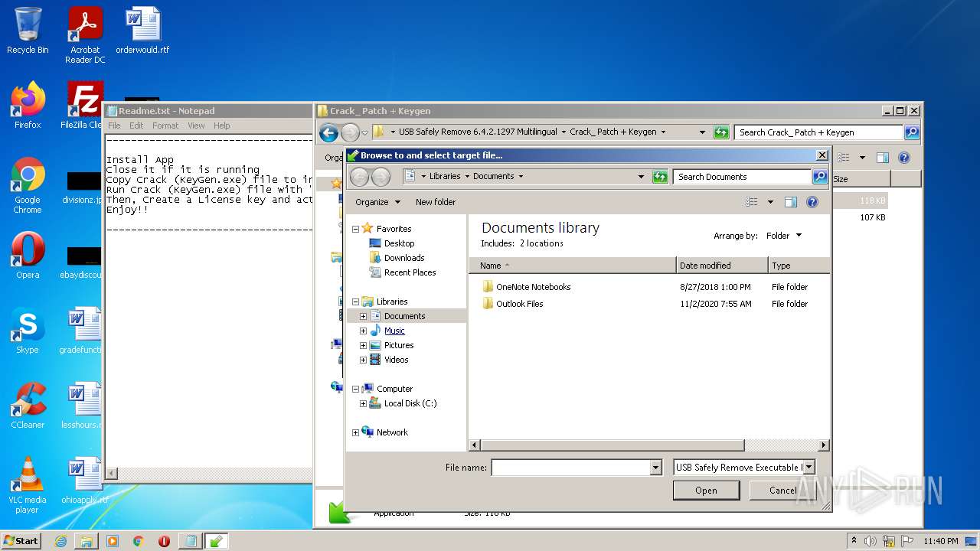Click Search Documents field in dialog
Viewport: 980px width, 551px height.
(x=743, y=177)
